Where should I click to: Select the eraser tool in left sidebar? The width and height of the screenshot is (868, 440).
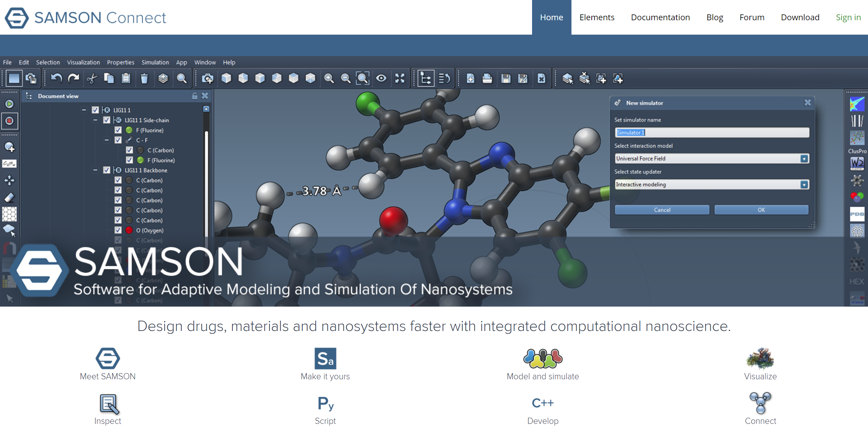10,198
